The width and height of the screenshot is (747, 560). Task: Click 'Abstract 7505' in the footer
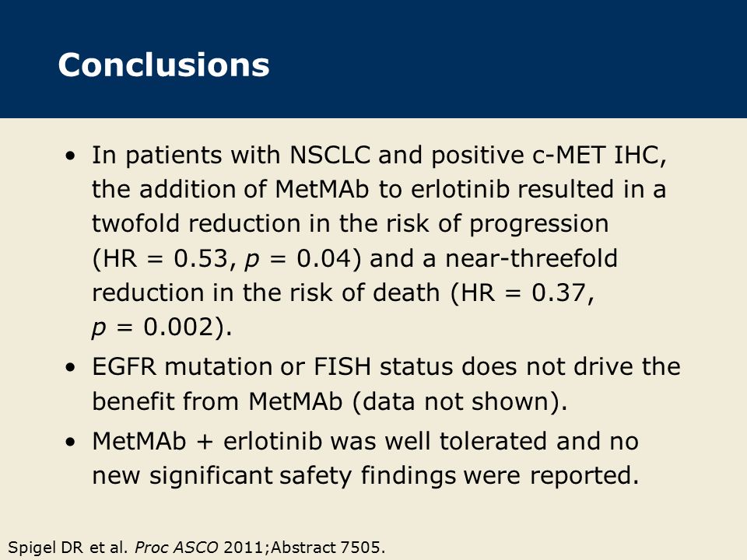(325, 548)
